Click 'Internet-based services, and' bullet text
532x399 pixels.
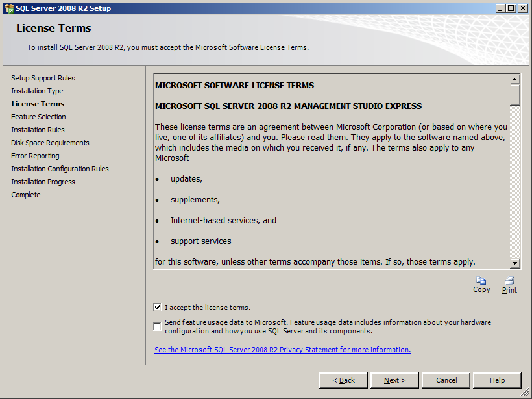[x=223, y=221]
